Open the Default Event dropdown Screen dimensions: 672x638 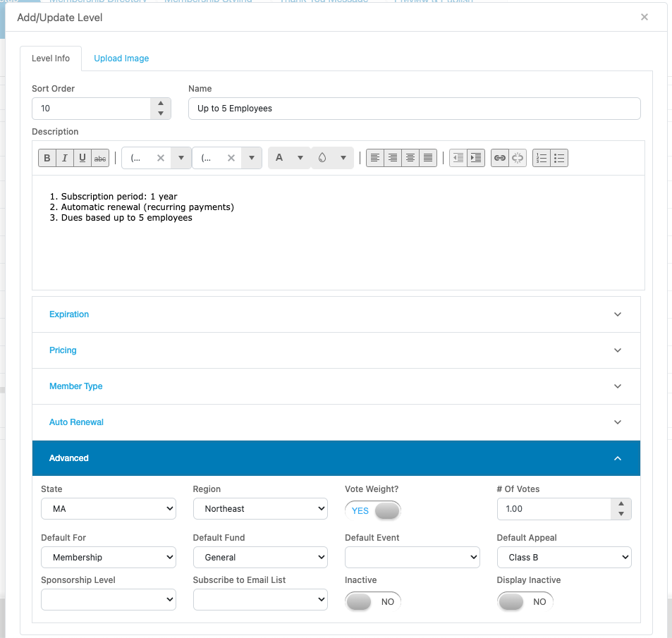pyautogui.click(x=413, y=557)
